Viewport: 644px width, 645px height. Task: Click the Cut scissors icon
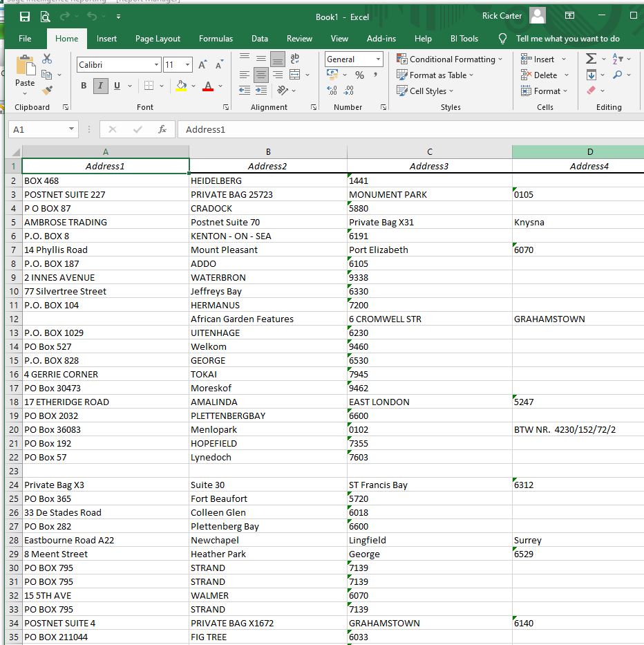[47, 59]
